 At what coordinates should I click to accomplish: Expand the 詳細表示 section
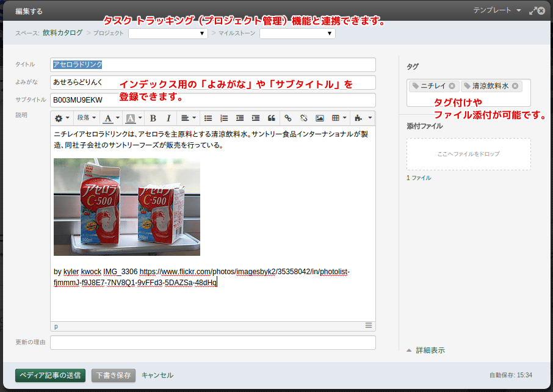(x=426, y=350)
